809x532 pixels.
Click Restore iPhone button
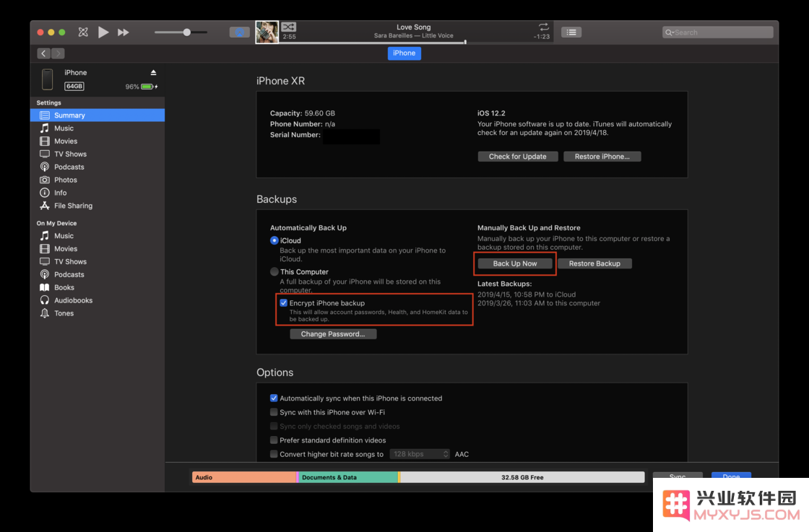(602, 156)
